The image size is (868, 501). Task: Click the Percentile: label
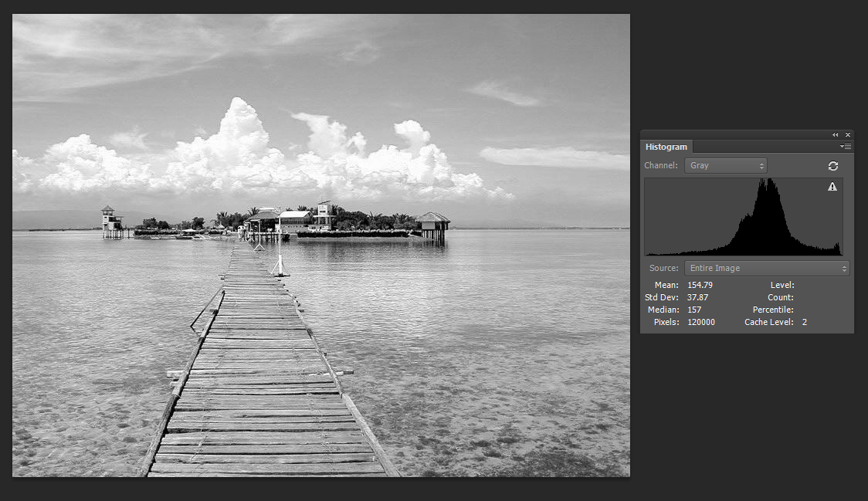click(x=773, y=310)
